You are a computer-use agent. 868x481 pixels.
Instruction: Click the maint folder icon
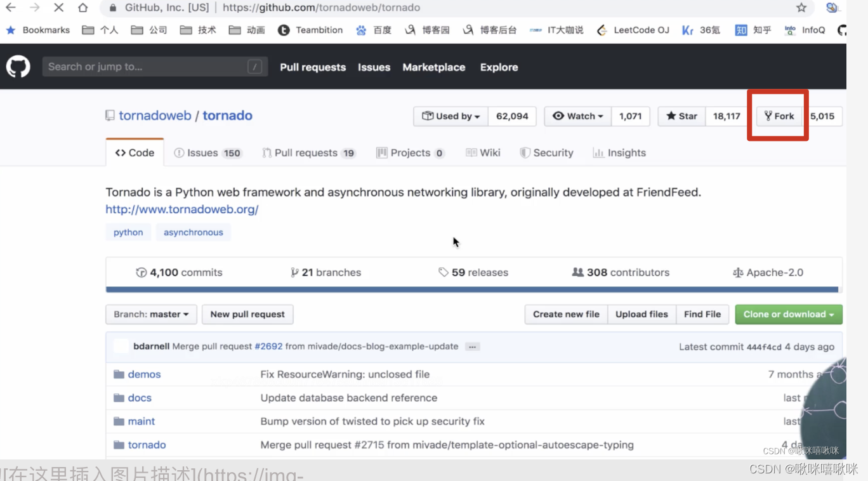pyautogui.click(x=119, y=421)
